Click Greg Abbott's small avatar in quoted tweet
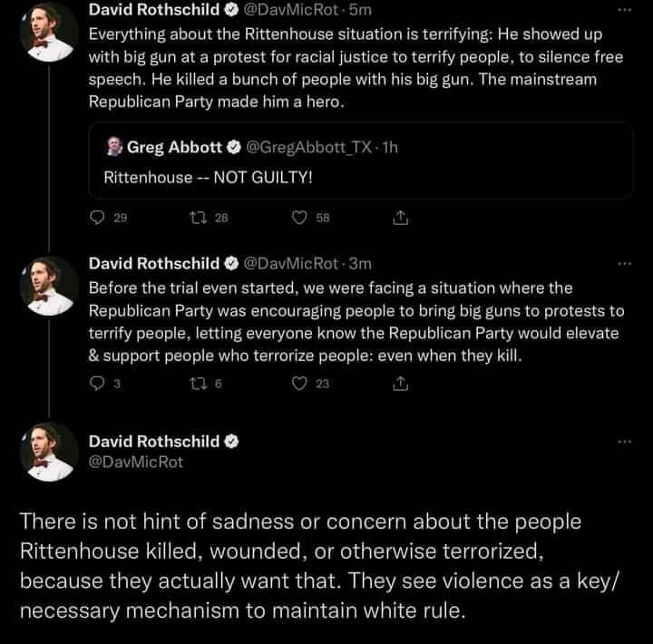Image resolution: width=653 pixels, height=644 pixels. pyautogui.click(x=114, y=147)
